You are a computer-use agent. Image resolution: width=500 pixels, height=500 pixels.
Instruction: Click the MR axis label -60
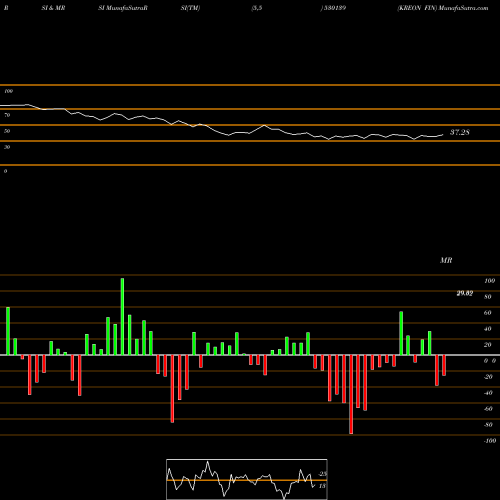(x=488, y=409)
